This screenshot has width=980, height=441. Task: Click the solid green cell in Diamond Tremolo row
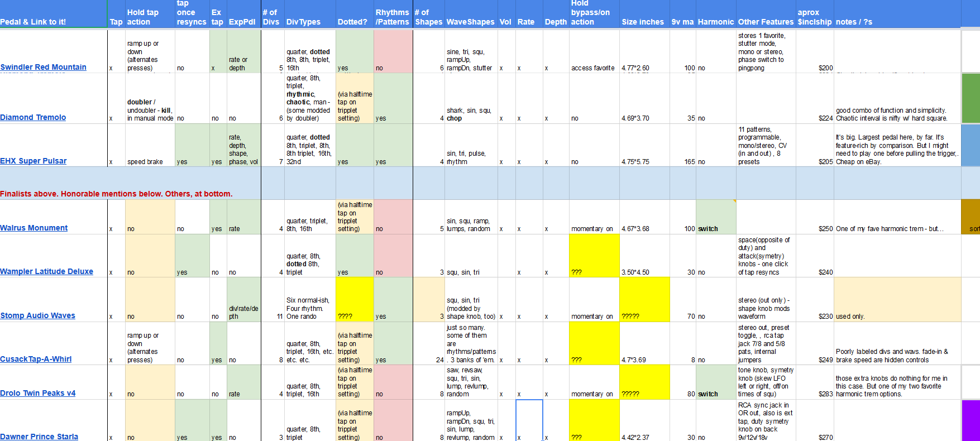971,98
